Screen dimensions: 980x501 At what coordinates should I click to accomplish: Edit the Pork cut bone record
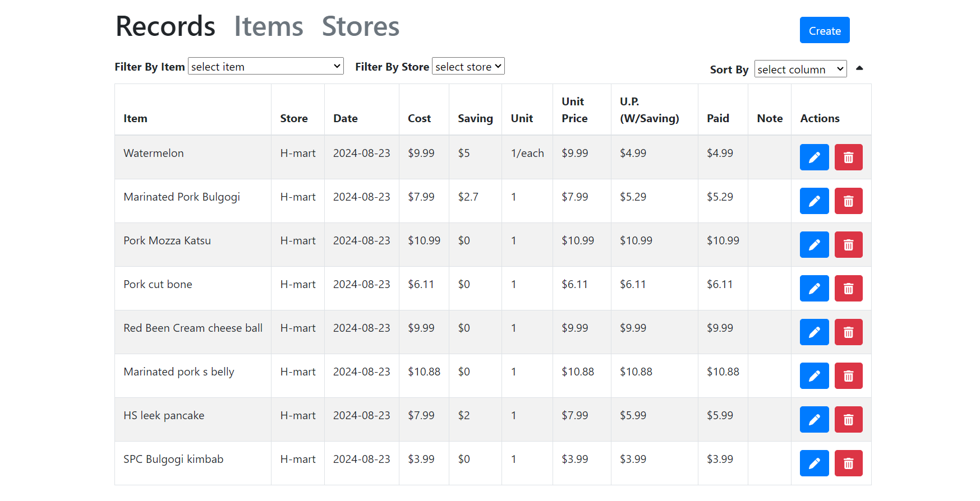tap(814, 289)
